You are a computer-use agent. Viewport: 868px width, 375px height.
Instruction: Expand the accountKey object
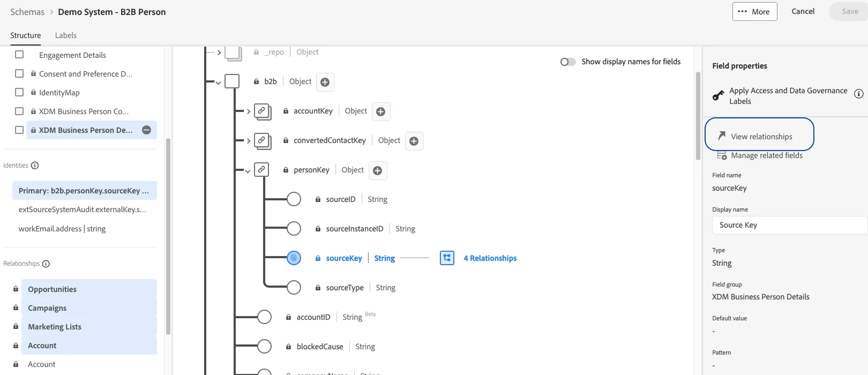click(249, 111)
